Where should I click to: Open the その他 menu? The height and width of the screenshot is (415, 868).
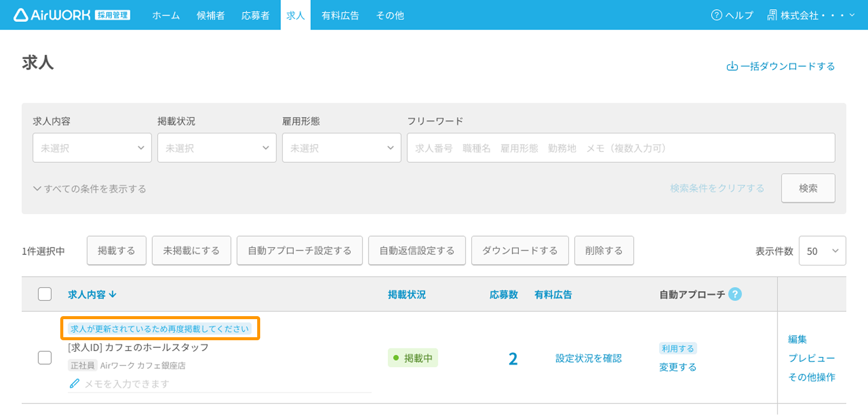390,15
